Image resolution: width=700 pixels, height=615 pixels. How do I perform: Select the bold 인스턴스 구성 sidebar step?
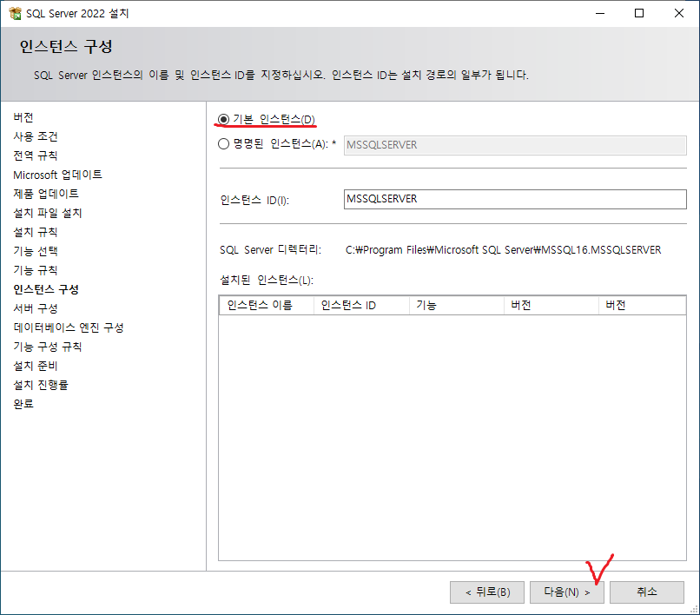click(46, 289)
